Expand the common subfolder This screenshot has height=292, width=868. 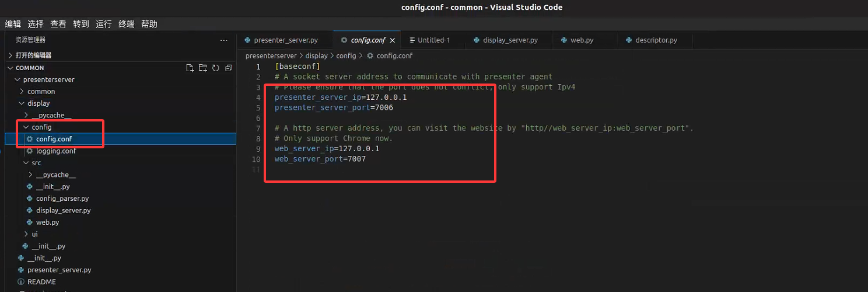pyautogui.click(x=120, y=91)
